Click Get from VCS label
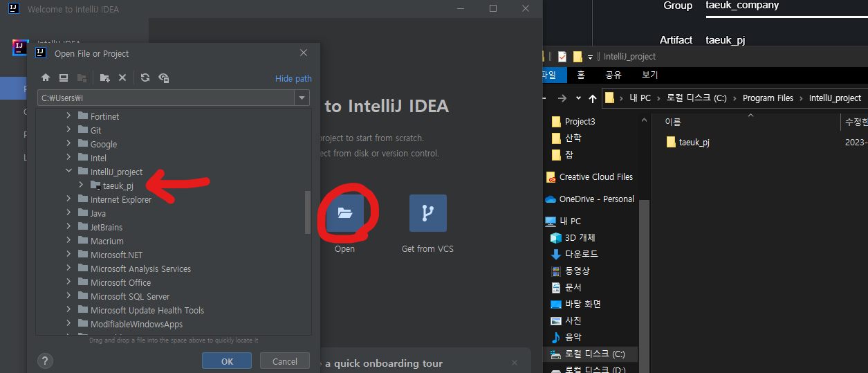 [427, 248]
